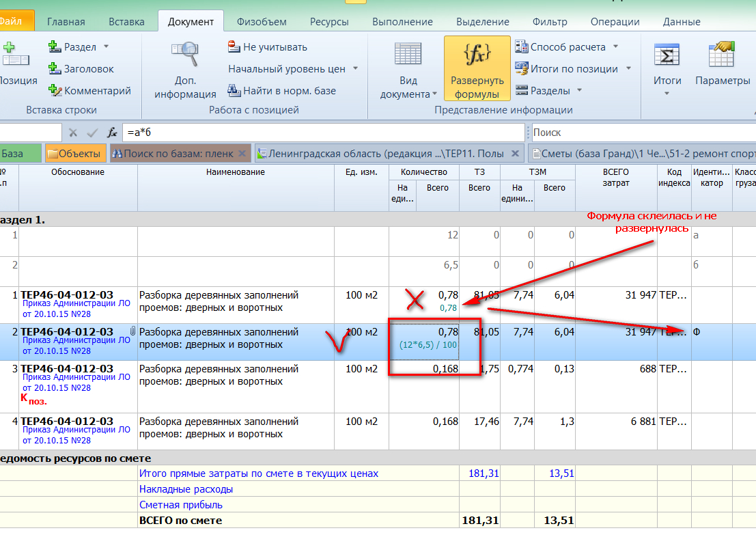The height and width of the screenshot is (550, 756).
Task: Expand Начальный уровень цен dropdown
Action: tap(356, 69)
